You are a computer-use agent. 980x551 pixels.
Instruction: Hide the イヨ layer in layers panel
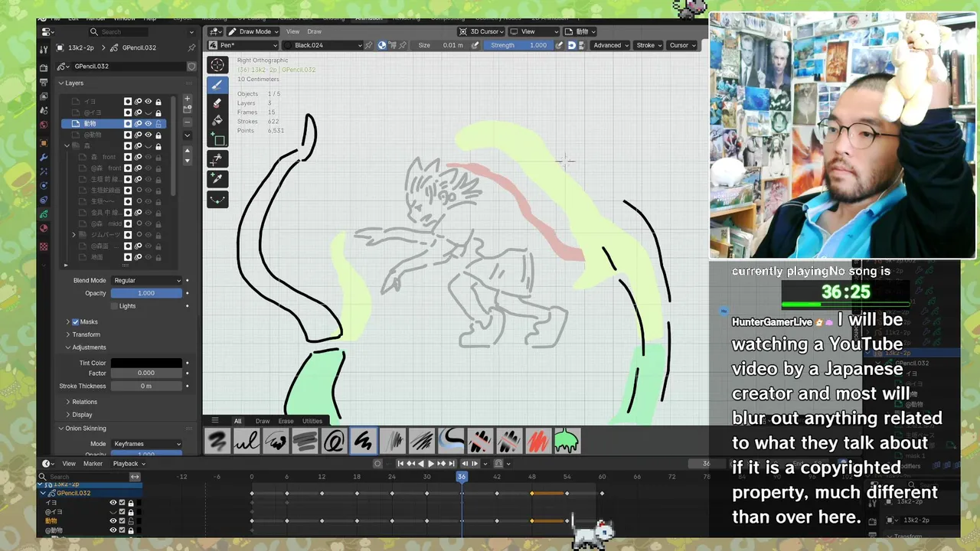tap(149, 102)
